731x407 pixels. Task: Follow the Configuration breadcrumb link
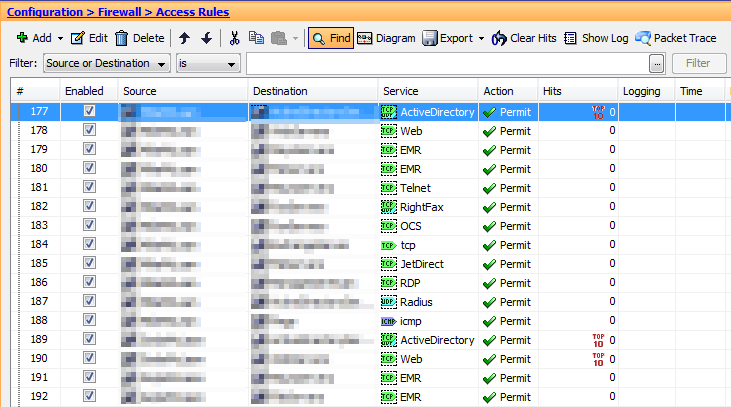(x=45, y=12)
